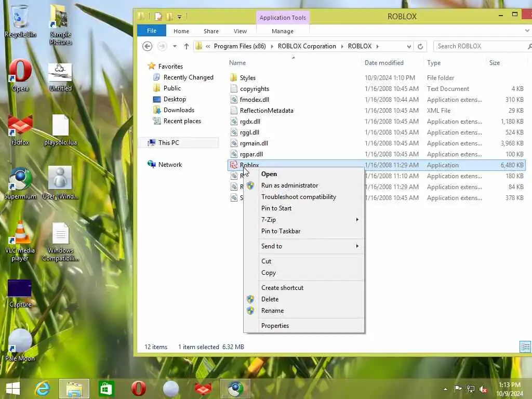
Task: Select Downloads in Favorites pane
Action: (x=179, y=110)
